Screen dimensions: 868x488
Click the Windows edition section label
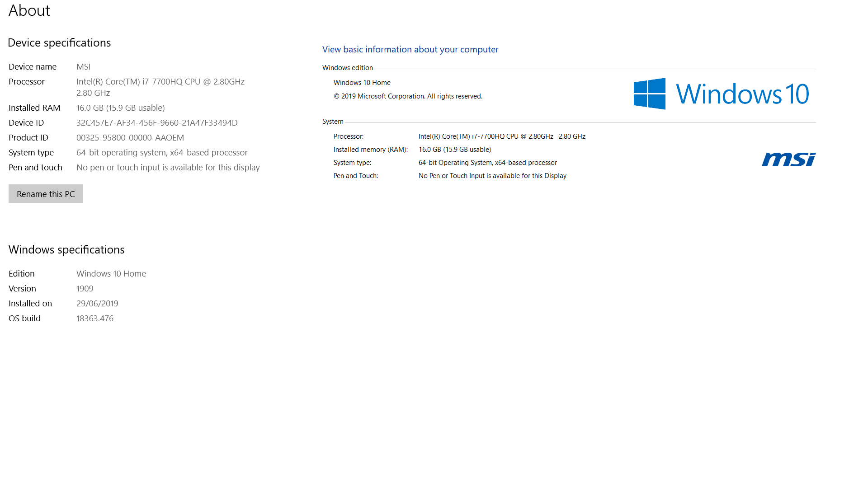[x=348, y=67]
